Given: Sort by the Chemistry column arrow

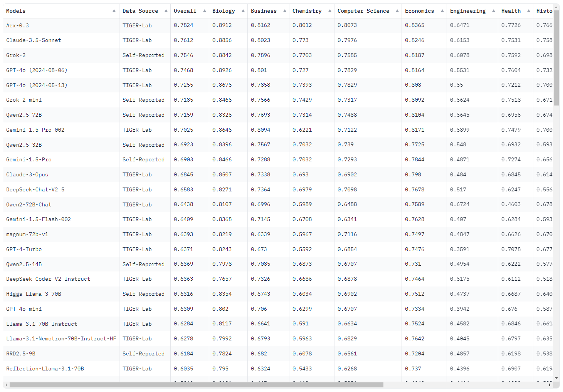Looking at the screenshot, I should click(330, 11).
